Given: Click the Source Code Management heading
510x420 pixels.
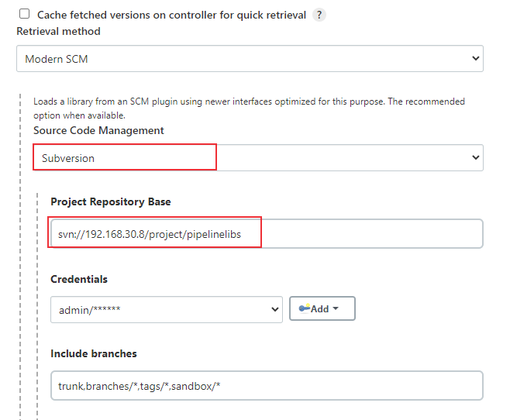Looking at the screenshot, I should point(98,130).
